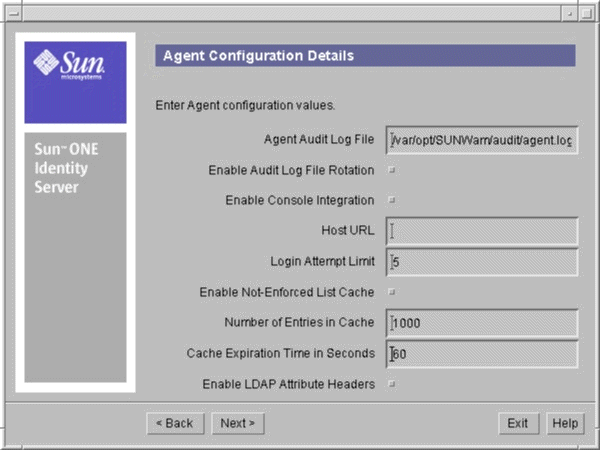This screenshot has width=600, height=450.
Task: Enable Audit Log File Rotation checkbox
Action: 391,170
